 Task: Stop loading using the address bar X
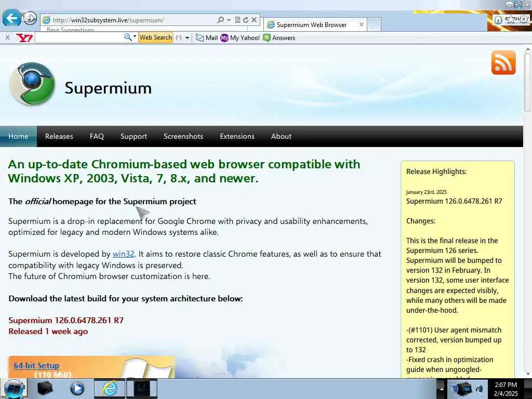(x=254, y=20)
